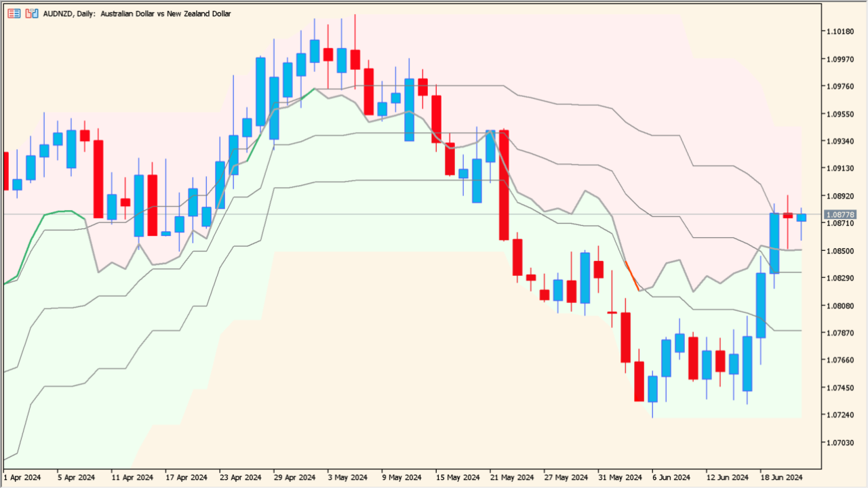Click the 1.09550 price scale label
Viewport: 868px width, 488px height.
840,114
